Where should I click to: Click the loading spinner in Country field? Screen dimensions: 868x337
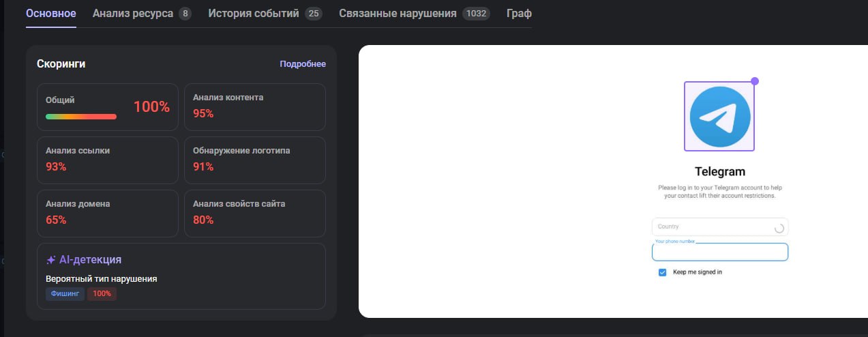[x=779, y=229]
